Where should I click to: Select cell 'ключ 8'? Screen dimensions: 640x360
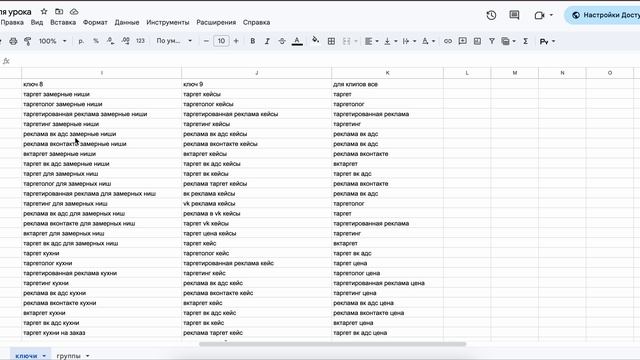[x=102, y=84]
